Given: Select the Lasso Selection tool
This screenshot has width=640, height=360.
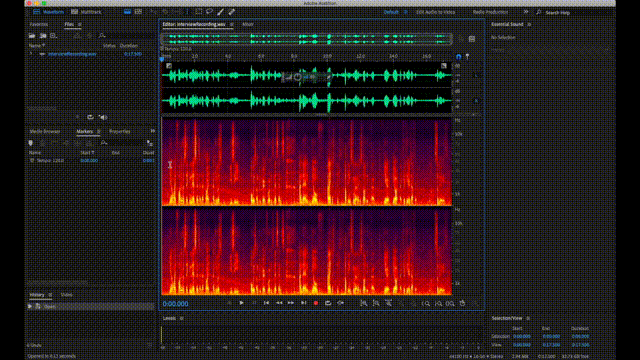Looking at the screenshot, I should coord(209,12).
